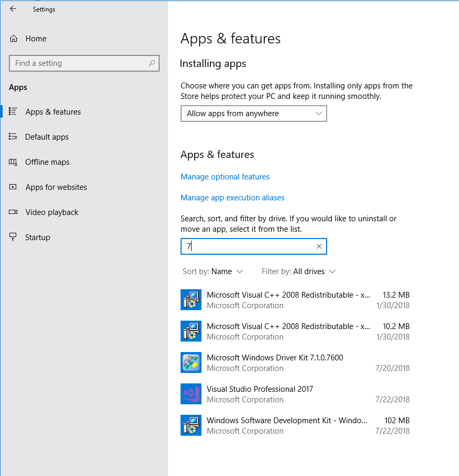Select the Windows Software Development Kit entry name
The width and height of the screenshot is (459, 476).
click(287, 421)
